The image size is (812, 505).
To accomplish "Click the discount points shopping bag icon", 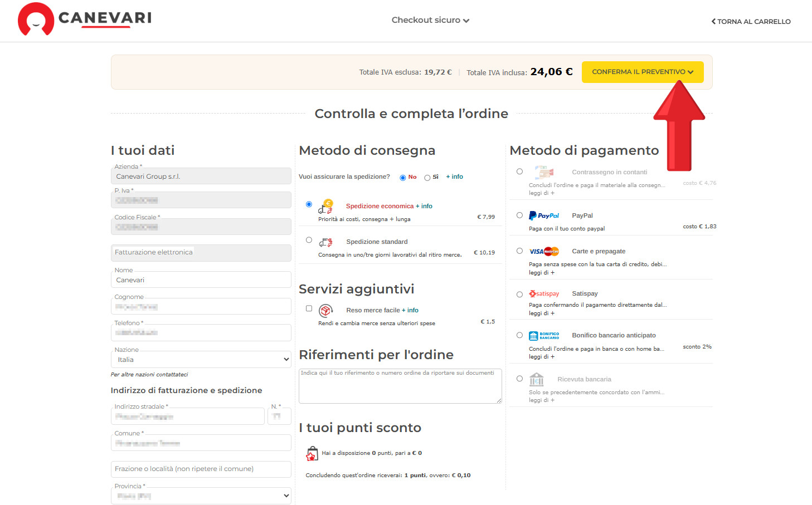I will coord(312,454).
